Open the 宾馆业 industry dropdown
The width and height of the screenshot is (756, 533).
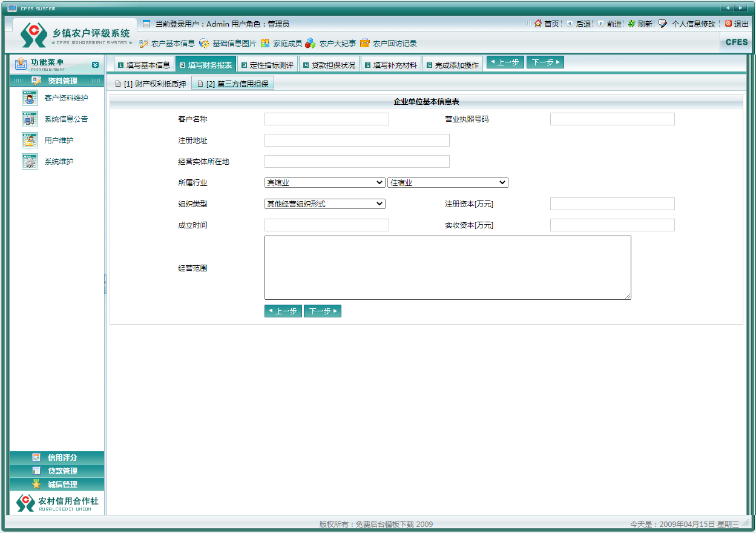[324, 182]
